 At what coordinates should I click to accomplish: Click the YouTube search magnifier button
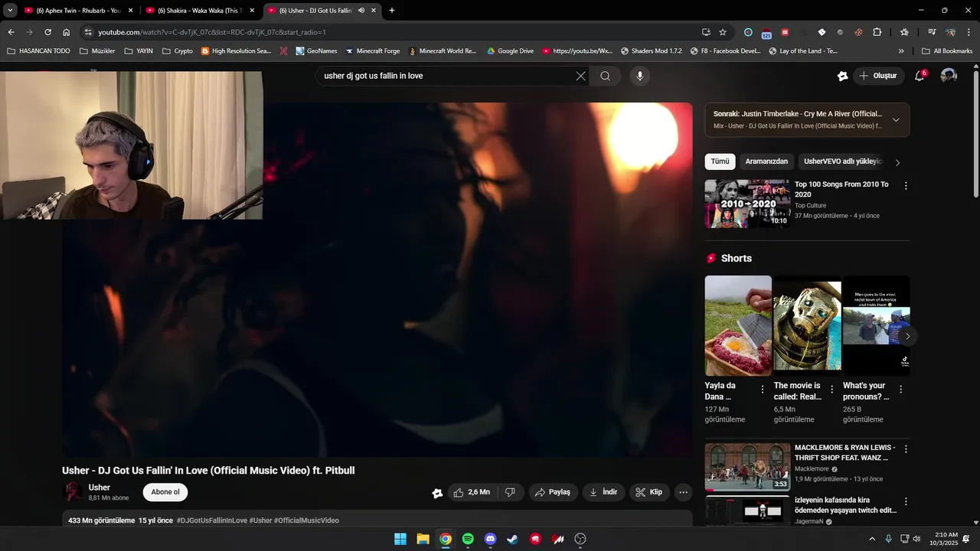(x=605, y=76)
